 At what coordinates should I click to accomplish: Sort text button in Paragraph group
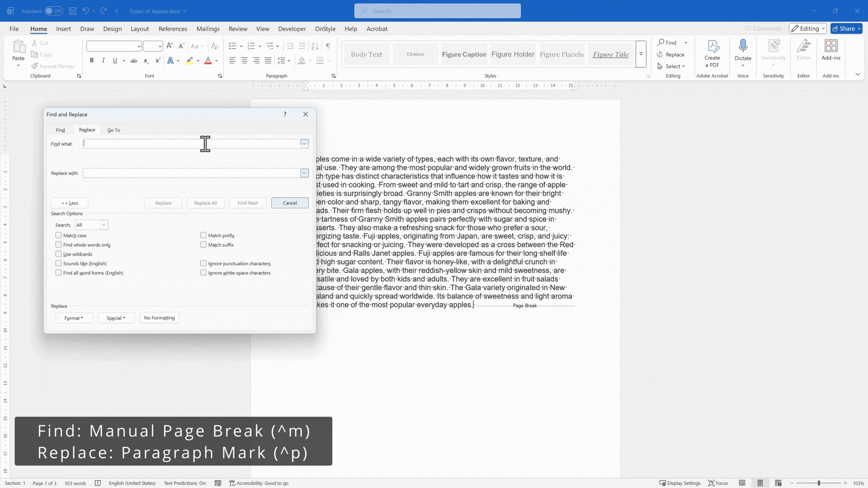(x=315, y=46)
